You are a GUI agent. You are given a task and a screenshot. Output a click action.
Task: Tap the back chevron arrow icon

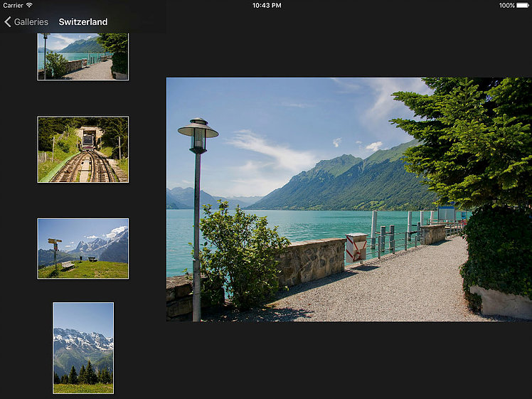coord(8,22)
